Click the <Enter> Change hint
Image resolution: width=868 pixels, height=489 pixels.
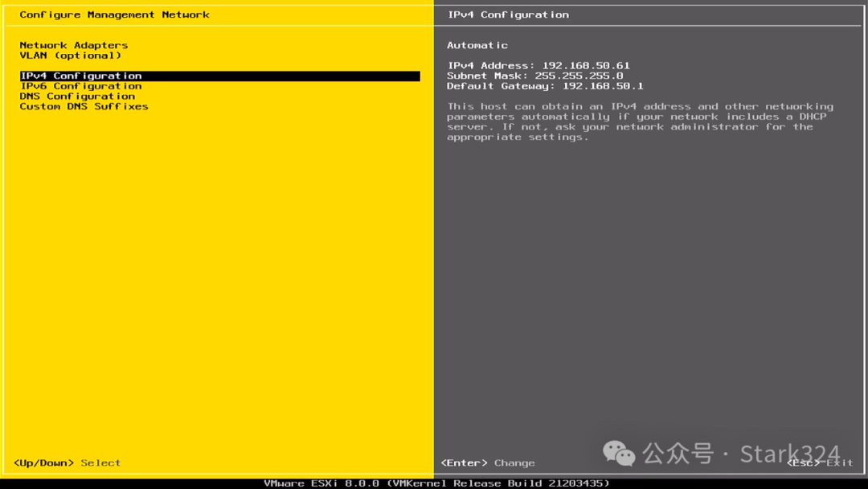[x=488, y=463]
